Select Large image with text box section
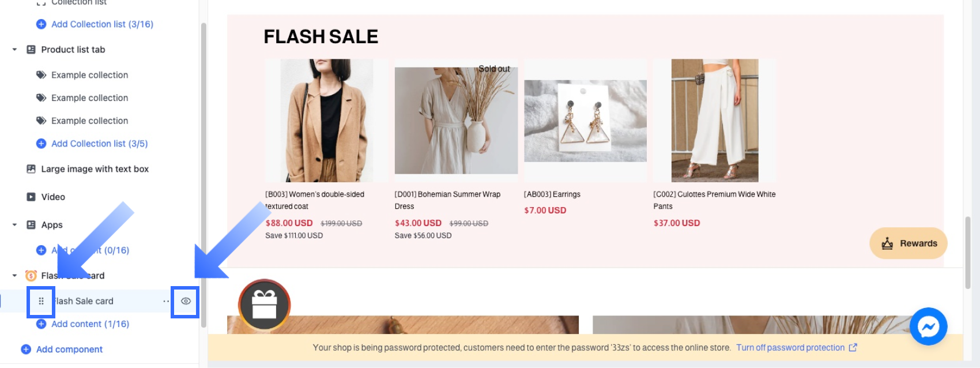 pos(95,169)
